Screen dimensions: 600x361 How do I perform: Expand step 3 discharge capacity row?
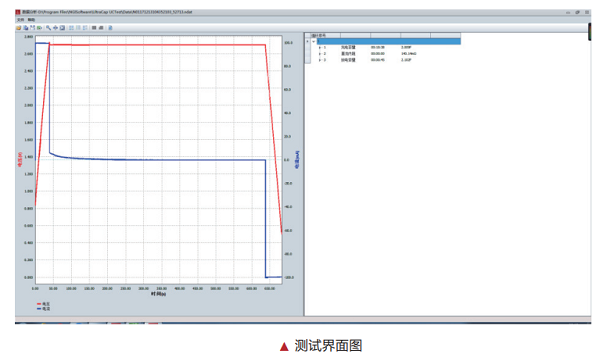pos(320,60)
